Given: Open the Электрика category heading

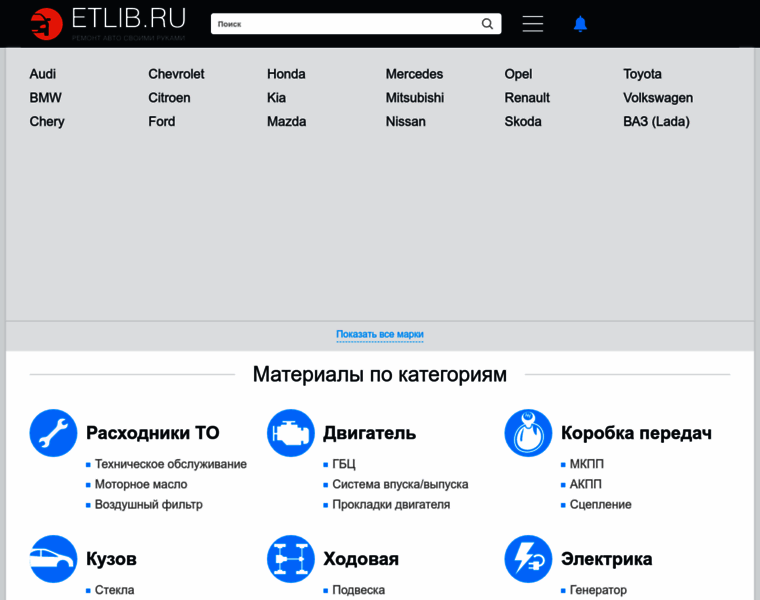Looking at the screenshot, I should click(x=607, y=559).
